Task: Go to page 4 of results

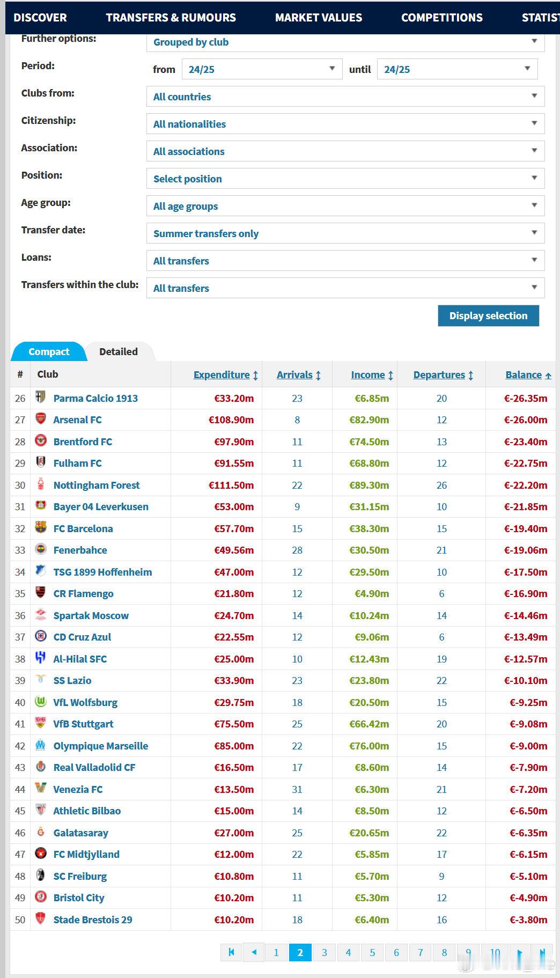Action: [348, 952]
